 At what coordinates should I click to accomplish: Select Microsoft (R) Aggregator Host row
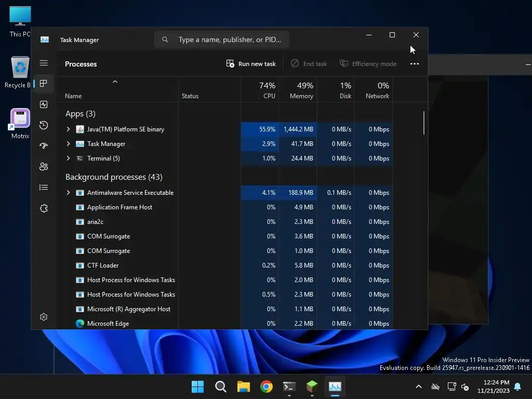[x=225, y=309]
